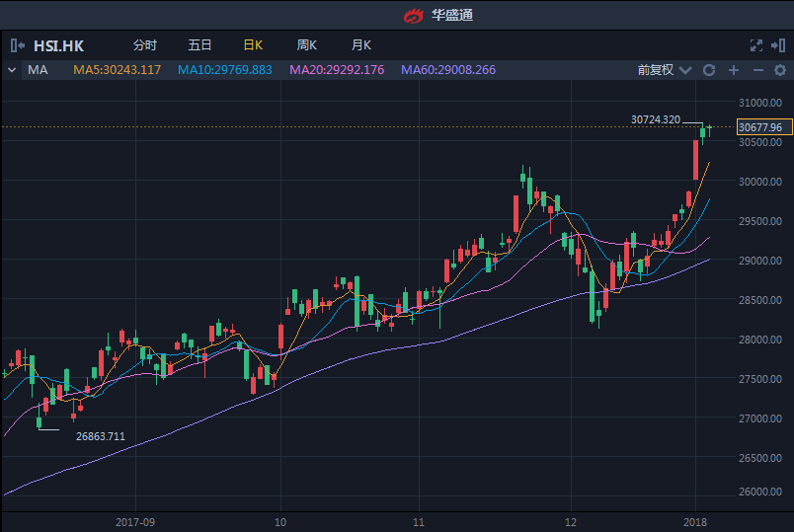Open chart indicator settings gear
The image size is (794, 532).
click(x=780, y=70)
